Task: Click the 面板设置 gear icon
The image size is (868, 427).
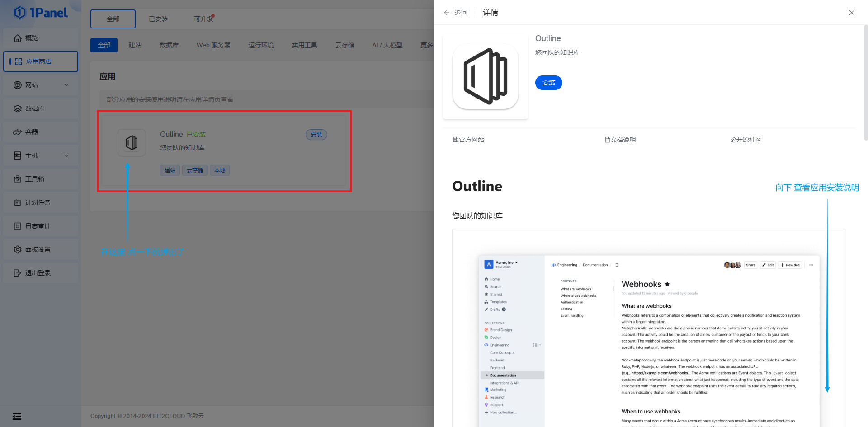Action: coord(18,249)
